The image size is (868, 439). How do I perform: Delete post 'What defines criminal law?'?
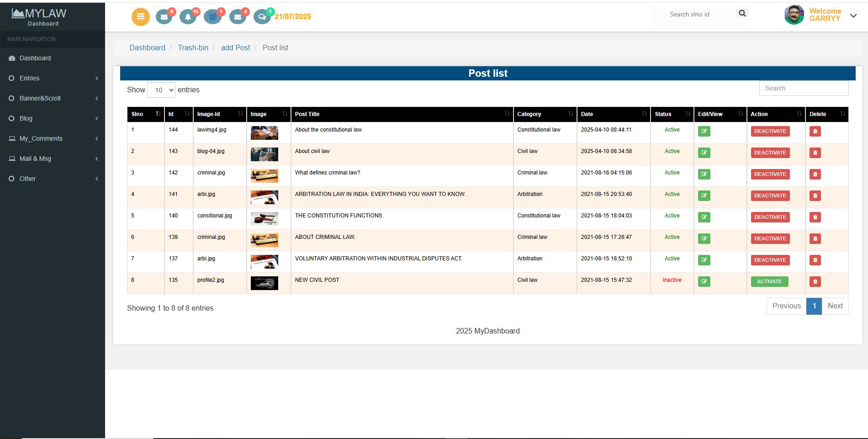[815, 174]
